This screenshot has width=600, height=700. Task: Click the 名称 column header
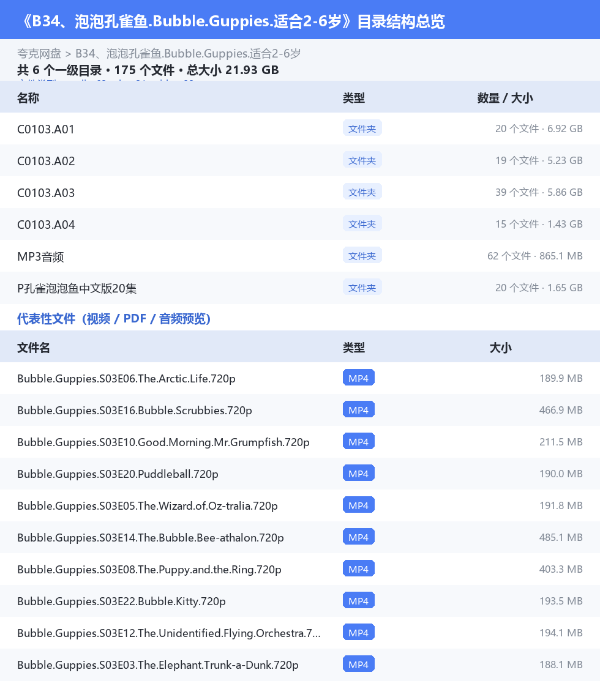(28, 98)
